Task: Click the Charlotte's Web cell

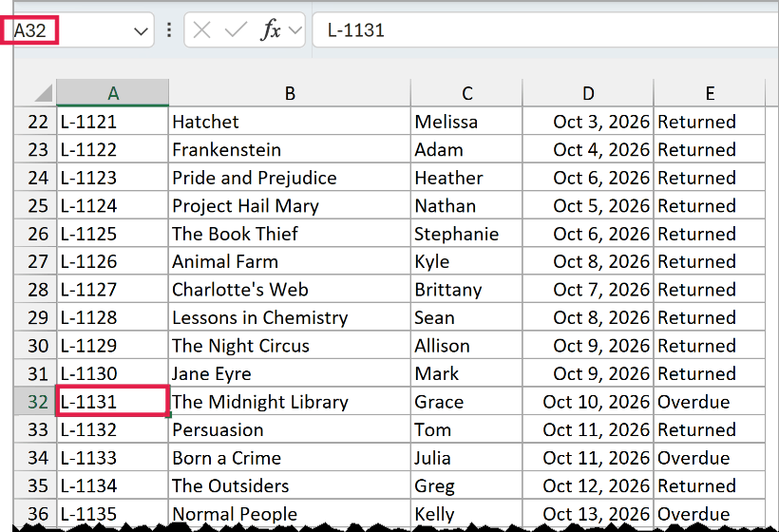Action: (290, 290)
